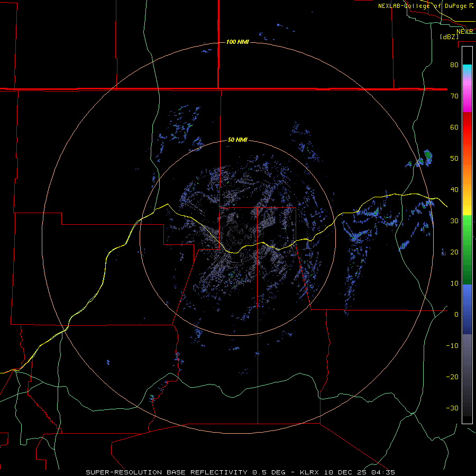
Task: Pick the orange segment of the color bar
Action: 467,176
